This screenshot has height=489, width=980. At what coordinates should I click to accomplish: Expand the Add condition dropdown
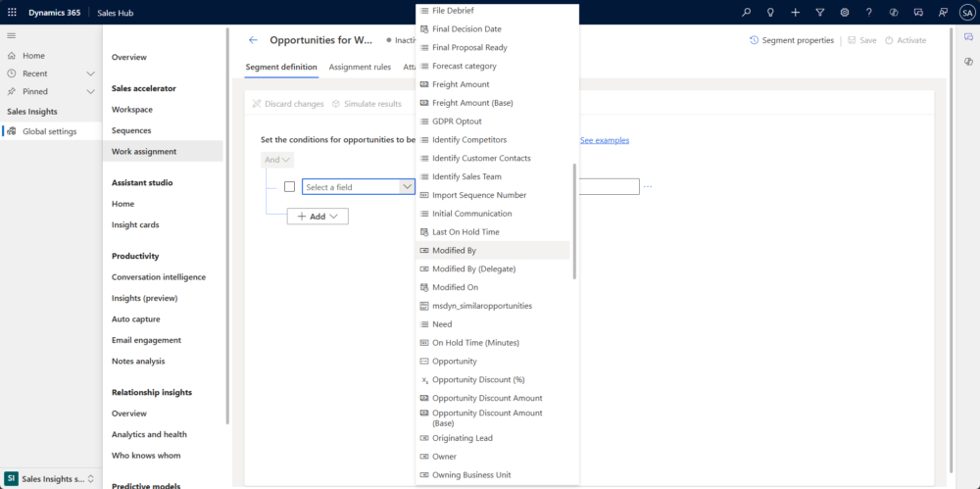coord(317,216)
